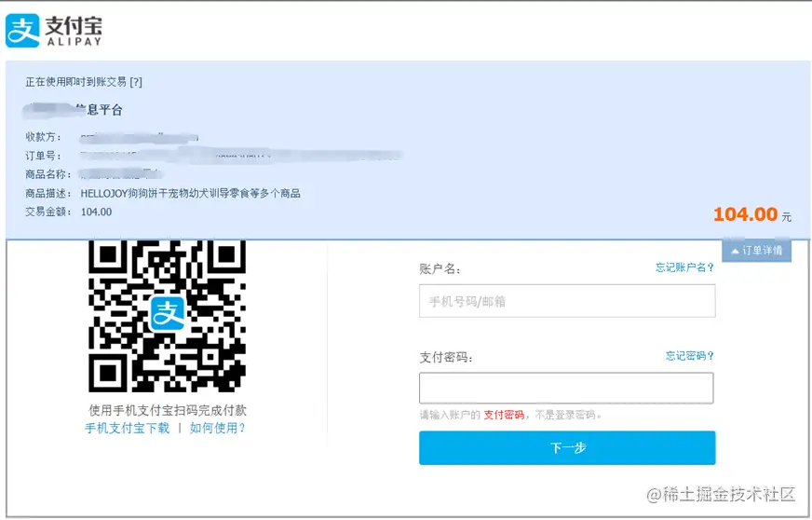Open the [?] help next to 正在使用即时到账交易

pos(136,82)
